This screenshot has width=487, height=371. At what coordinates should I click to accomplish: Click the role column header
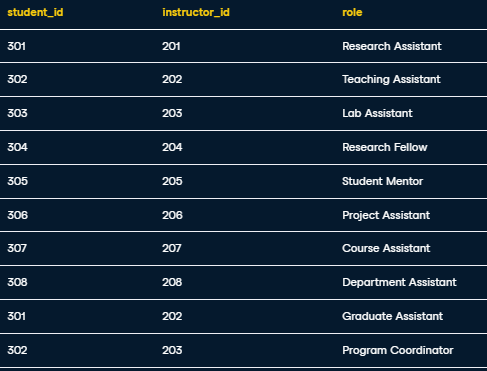[352, 12]
